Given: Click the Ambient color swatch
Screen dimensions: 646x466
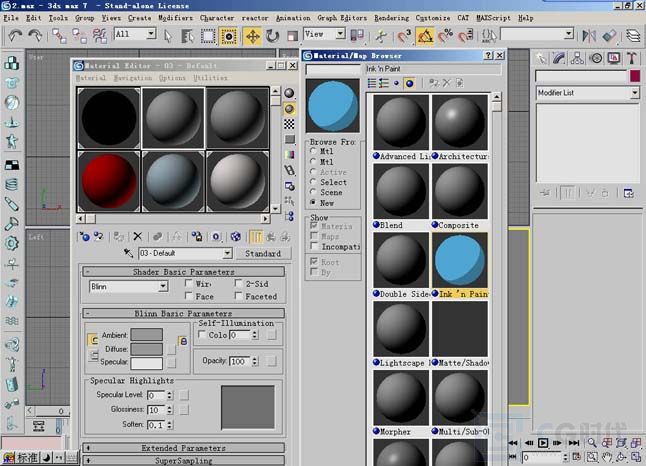Looking at the screenshot, I should (x=147, y=335).
